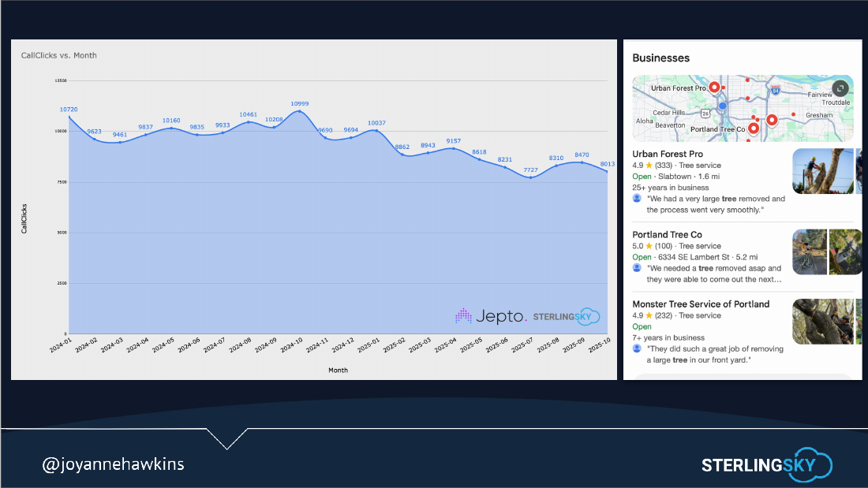Click the 10720 data point label
The width and height of the screenshot is (868, 488).
point(69,110)
